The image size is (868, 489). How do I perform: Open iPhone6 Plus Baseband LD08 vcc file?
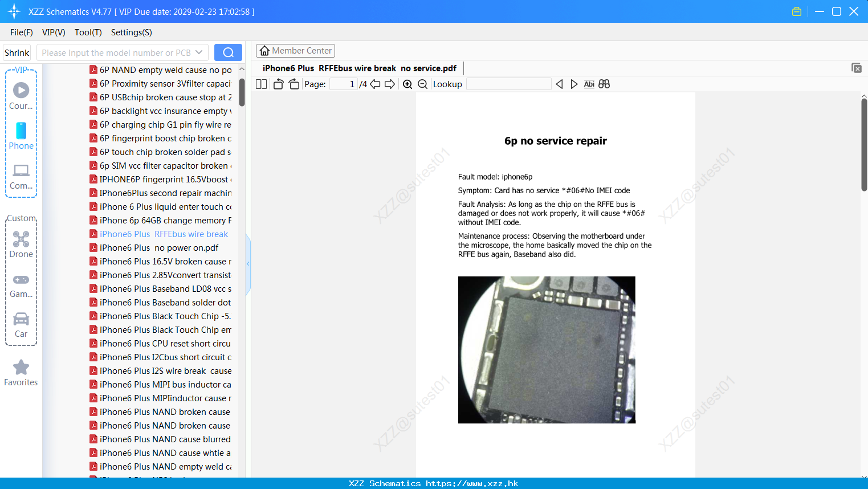161,288
